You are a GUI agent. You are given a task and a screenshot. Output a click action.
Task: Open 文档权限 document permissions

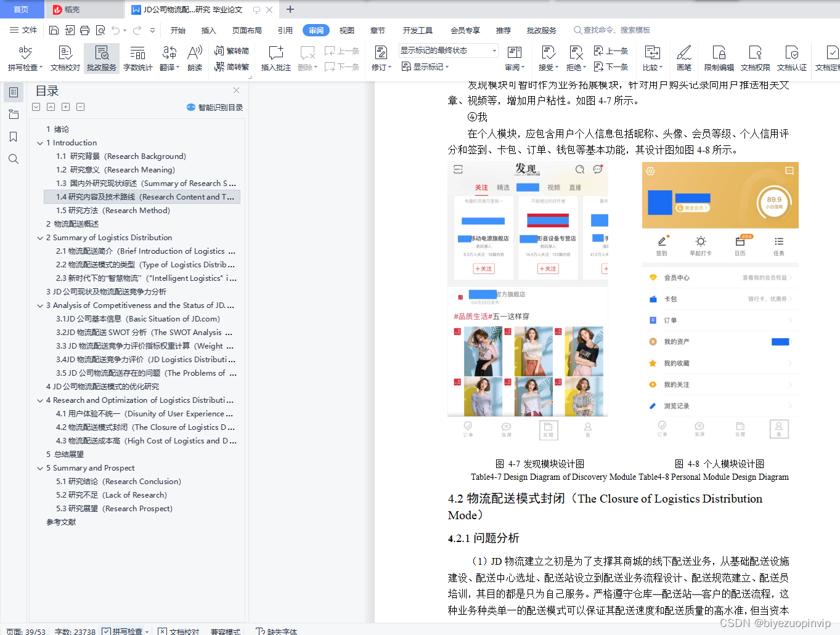click(755, 59)
